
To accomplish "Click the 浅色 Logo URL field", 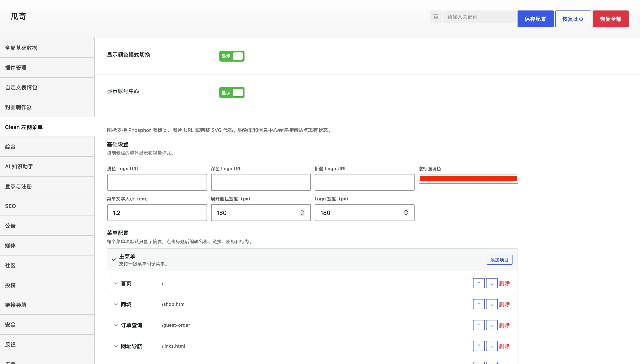I will click(x=157, y=182).
